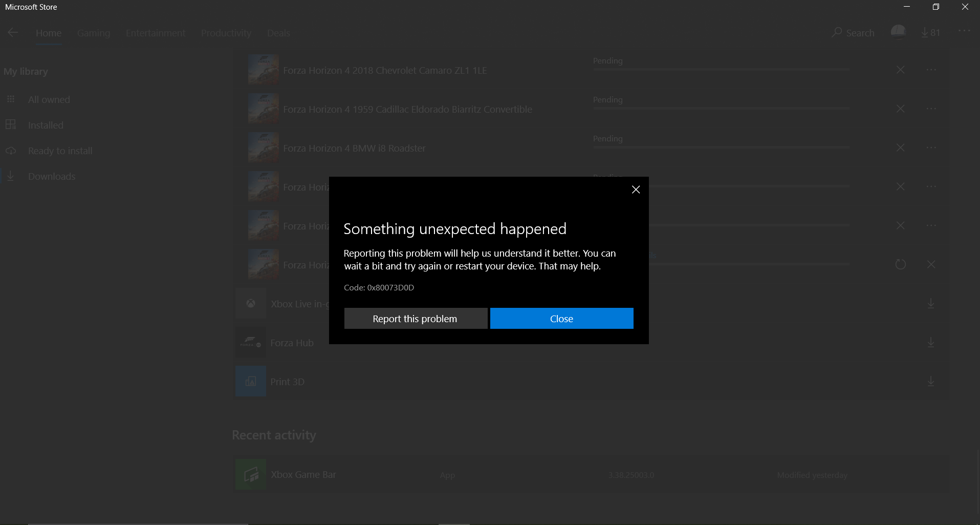Click the All owned grid icon
This screenshot has height=525, width=980.
(11, 99)
